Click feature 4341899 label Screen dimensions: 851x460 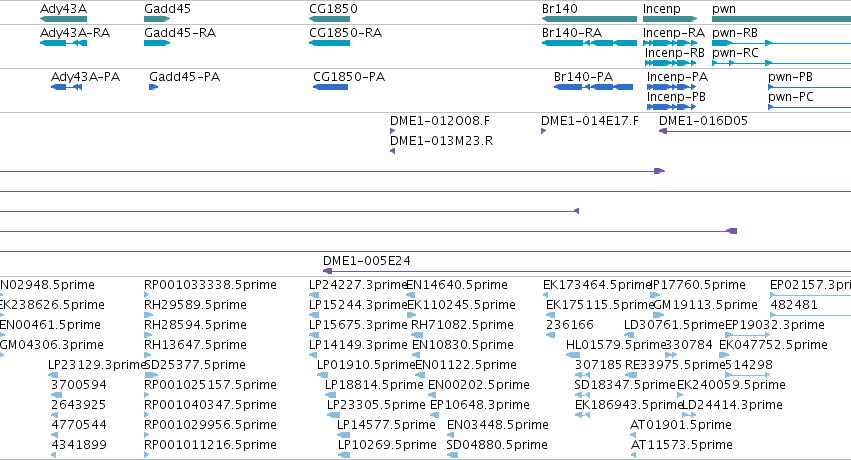(79, 445)
